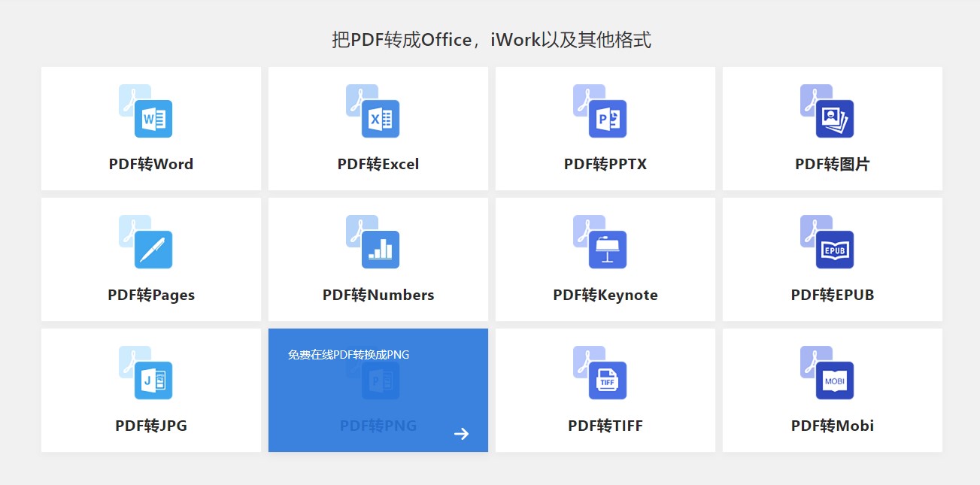Click the PDF to image icon
The height and width of the screenshot is (485, 980).
827,111
